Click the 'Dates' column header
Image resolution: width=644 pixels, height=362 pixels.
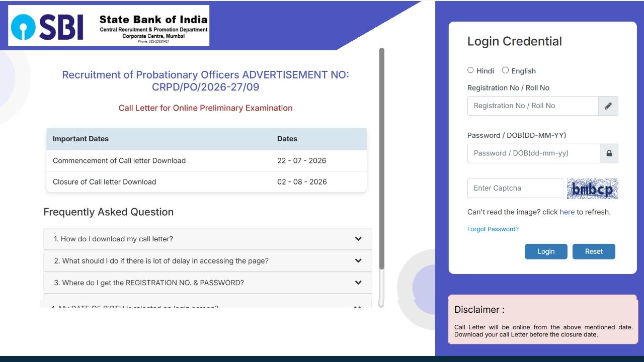[287, 139]
